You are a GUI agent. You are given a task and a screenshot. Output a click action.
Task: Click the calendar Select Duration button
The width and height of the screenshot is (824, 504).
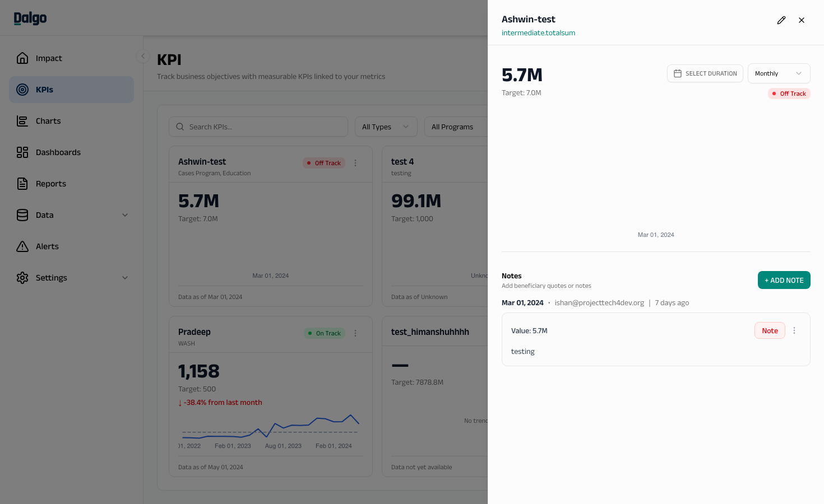pyautogui.click(x=705, y=73)
